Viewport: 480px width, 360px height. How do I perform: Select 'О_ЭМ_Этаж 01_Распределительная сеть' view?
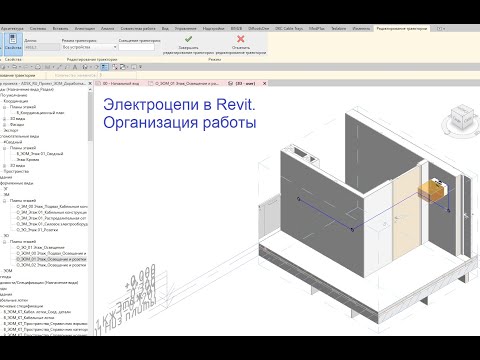point(52,218)
